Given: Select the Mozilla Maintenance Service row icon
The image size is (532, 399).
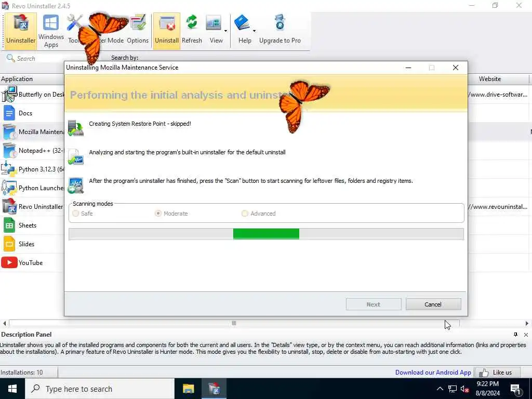Looking at the screenshot, I should 9,131.
